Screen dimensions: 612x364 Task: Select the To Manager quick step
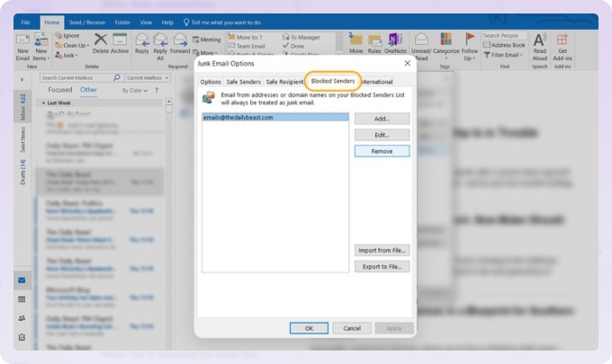[x=301, y=38]
